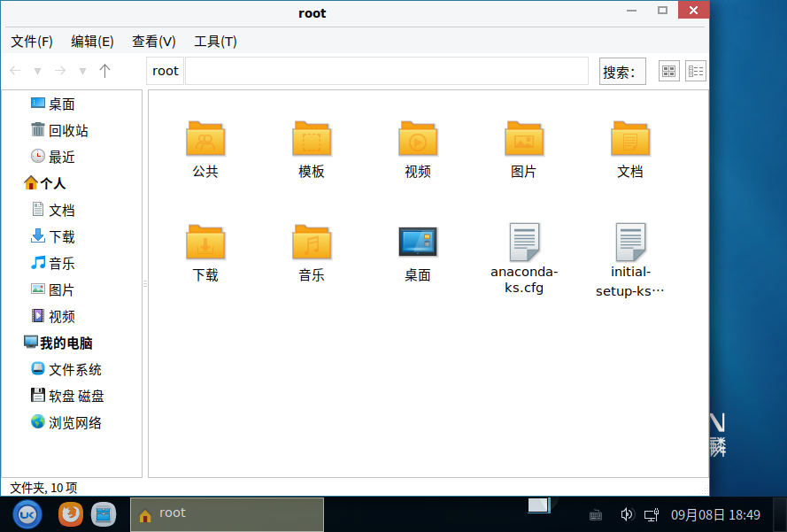Open the 公共 folder
Image resolution: width=787 pixels, height=532 pixels.
(205, 140)
